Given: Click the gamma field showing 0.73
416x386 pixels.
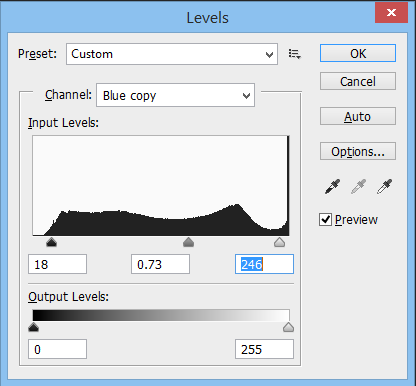Looking at the screenshot, I should 161,264.
